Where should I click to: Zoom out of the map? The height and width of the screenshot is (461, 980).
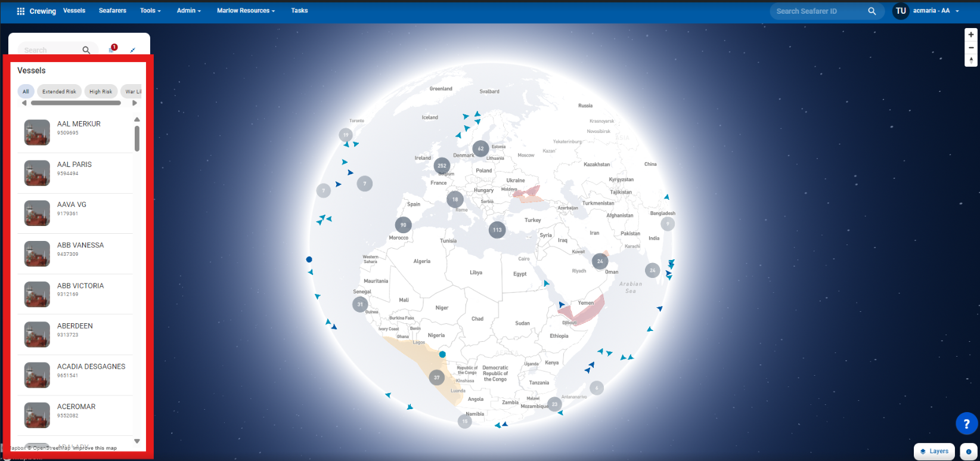pyautogui.click(x=971, y=48)
